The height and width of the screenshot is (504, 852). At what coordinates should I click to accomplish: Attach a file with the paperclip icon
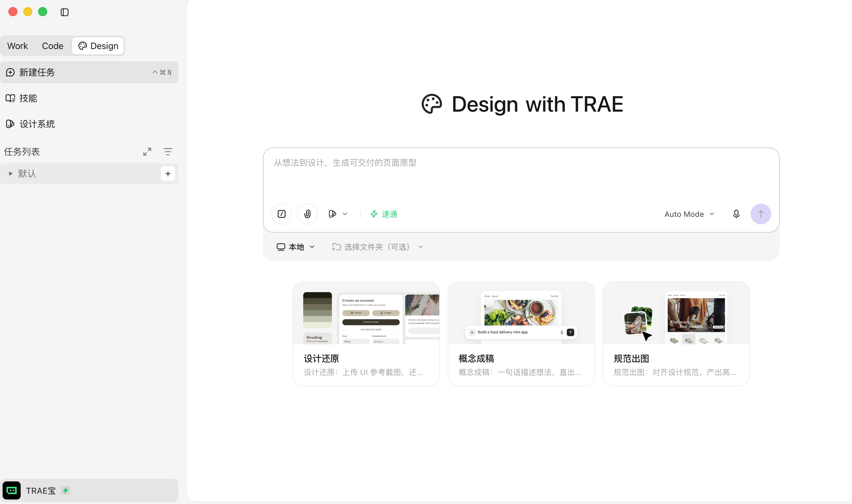(307, 214)
